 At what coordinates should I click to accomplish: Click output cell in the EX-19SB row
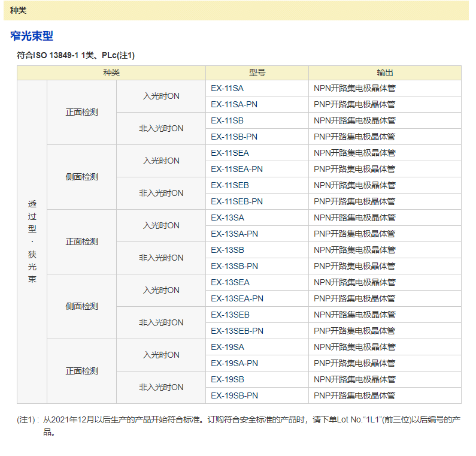pos(354,379)
